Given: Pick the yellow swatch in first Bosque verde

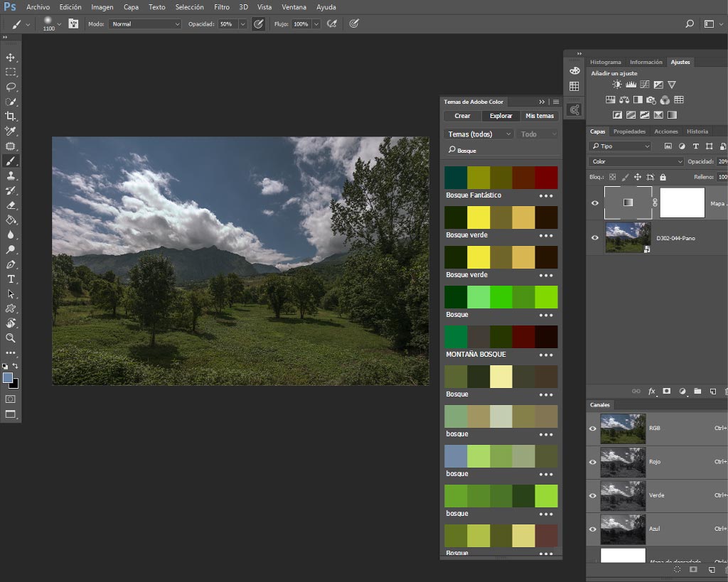Looking at the screenshot, I should 478,217.
